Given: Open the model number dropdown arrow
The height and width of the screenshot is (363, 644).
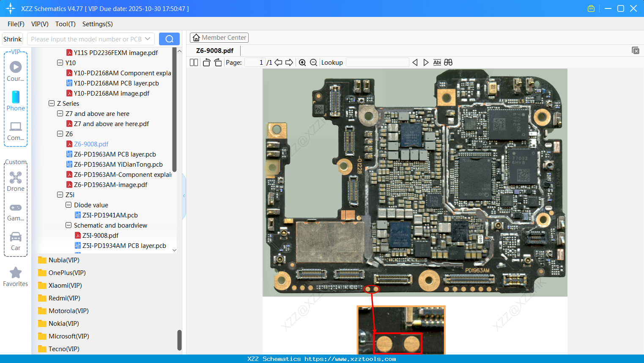Looking at the screenshot, I should [x=148, y=39].
